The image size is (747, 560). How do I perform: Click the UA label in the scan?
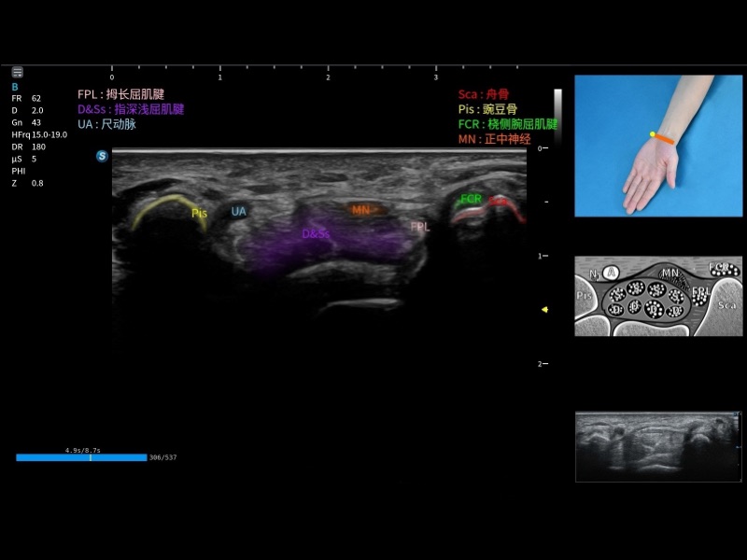(x=239, y=212)
